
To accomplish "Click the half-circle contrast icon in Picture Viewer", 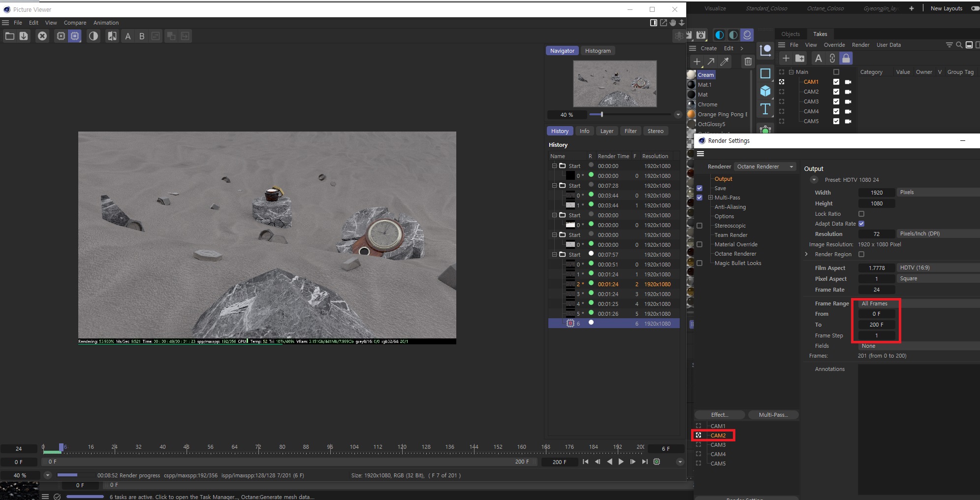I will [93, 36].
